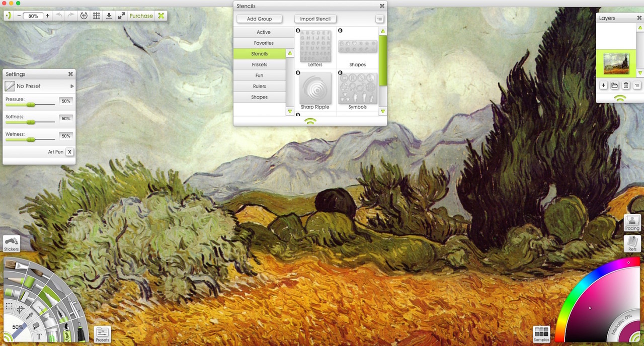
Task: Select the Color Sampler eyedropper tool
Action: (30, 316)
